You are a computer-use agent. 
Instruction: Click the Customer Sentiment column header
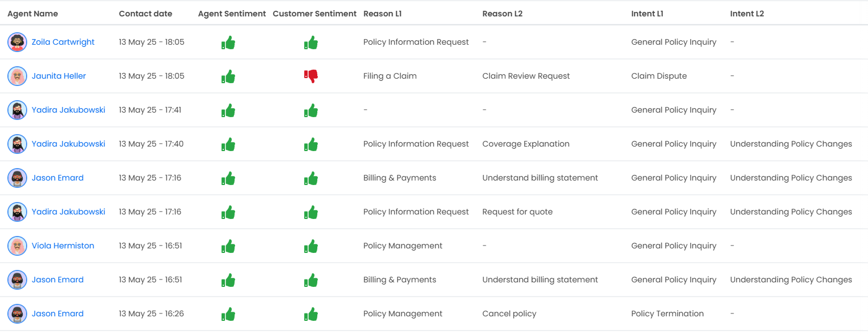[314, 14]
